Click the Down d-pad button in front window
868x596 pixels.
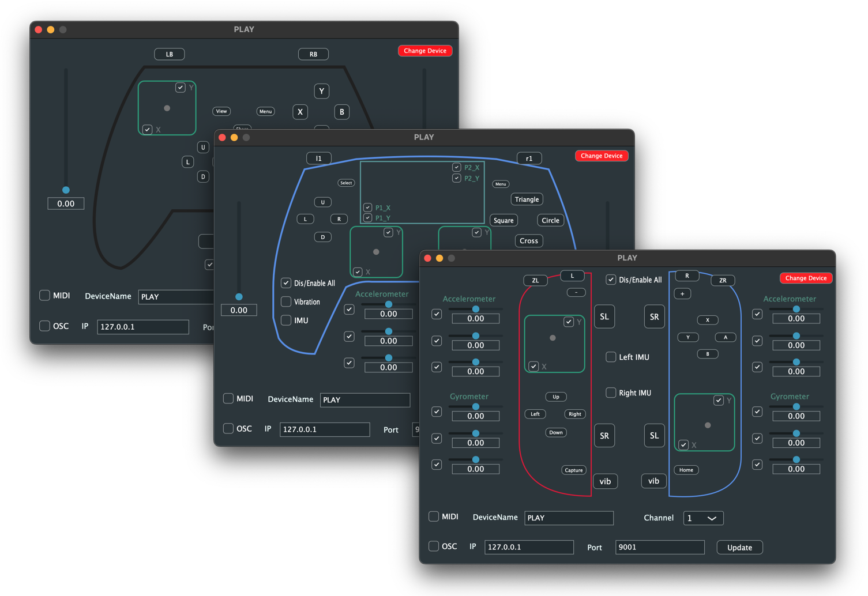click(556, 433)
